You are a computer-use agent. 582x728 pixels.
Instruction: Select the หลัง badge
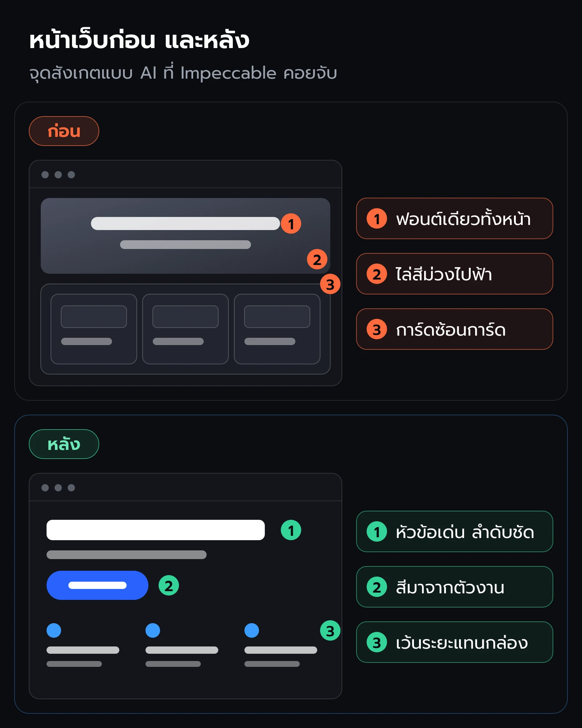64,444
